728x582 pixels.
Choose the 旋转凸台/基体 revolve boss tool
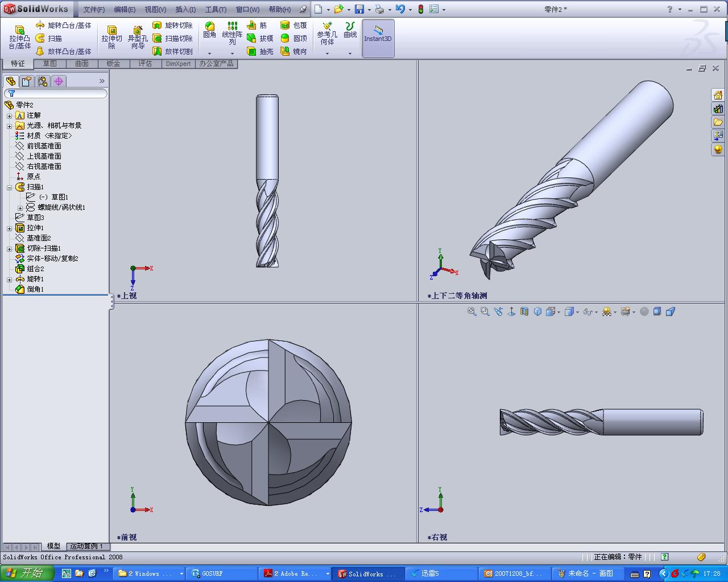pyautogui.click(x=63, y=26)
